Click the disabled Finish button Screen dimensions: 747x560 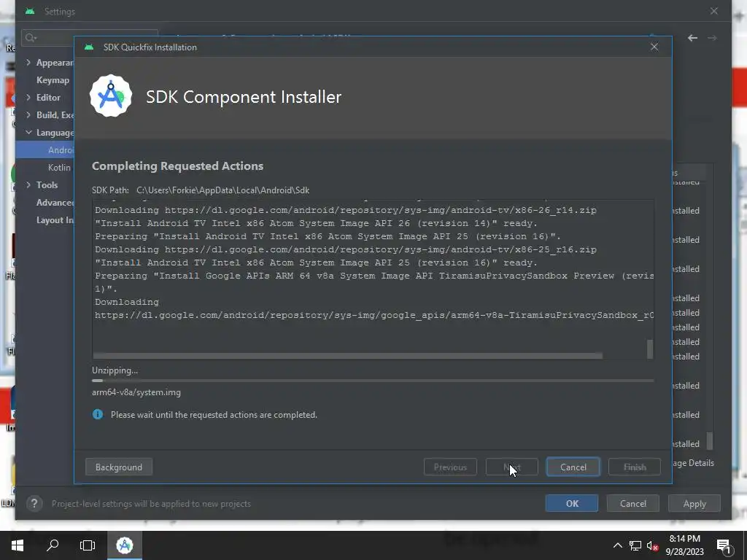(x=635, y=467)
